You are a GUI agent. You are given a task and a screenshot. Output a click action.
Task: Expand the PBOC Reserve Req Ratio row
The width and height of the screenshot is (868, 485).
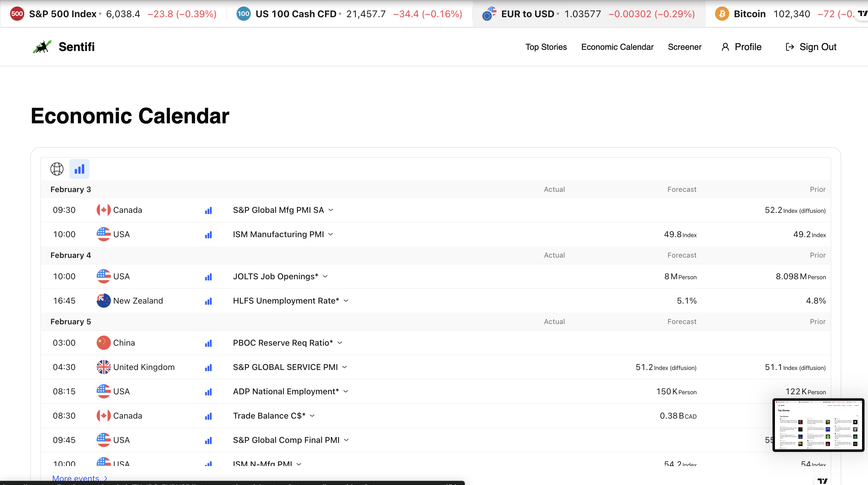[340, 343]
